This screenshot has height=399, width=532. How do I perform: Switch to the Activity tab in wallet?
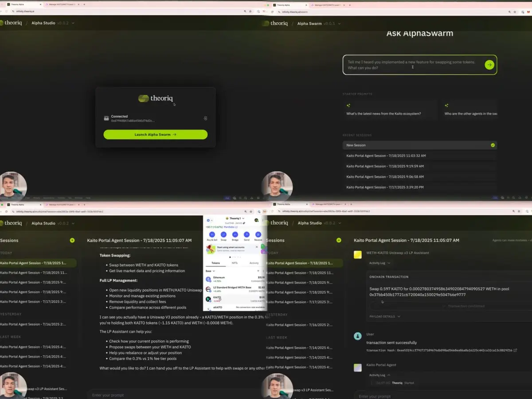[254, 263]
